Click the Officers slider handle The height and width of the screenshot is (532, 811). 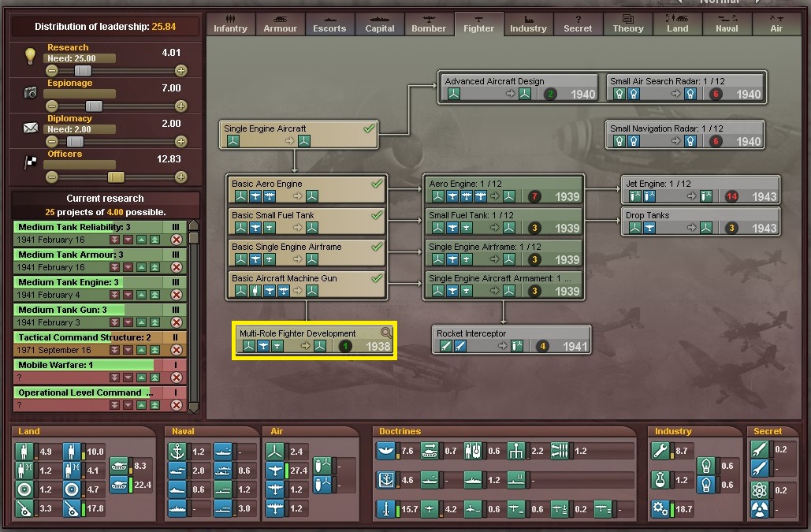(x=116, y=177)
